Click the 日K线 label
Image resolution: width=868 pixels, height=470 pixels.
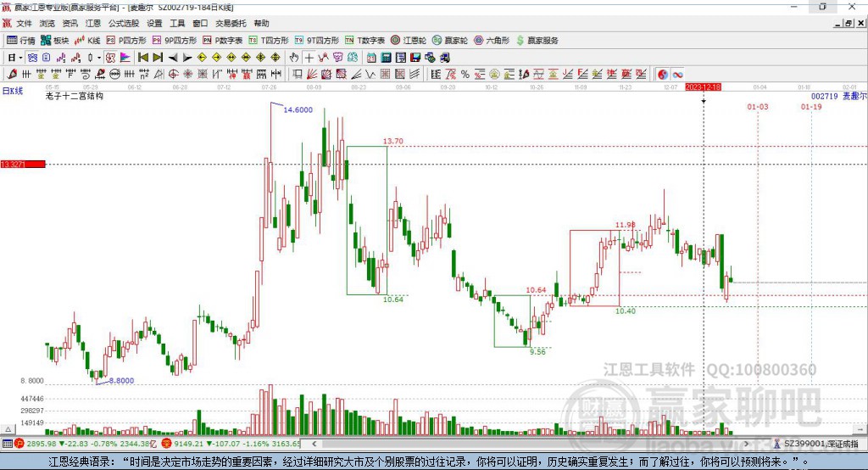13,91
